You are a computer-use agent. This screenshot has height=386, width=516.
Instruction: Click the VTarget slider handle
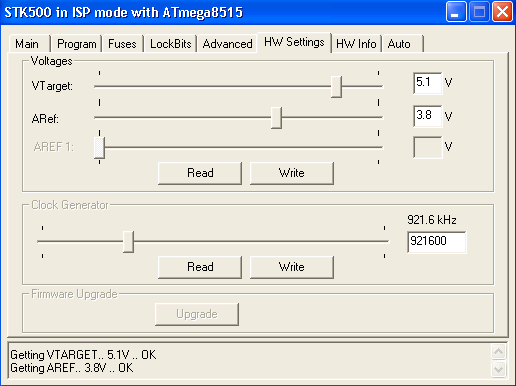pyautogui.click(x=336, y=87)
